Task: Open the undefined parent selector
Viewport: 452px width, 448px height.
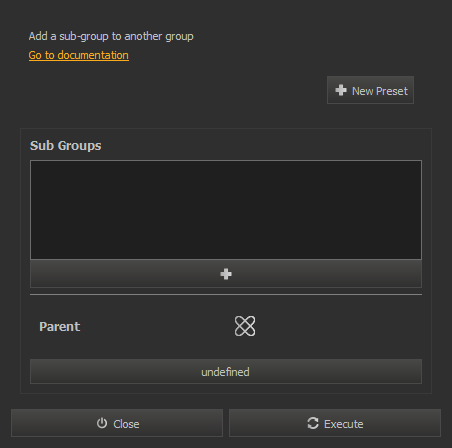Action: point(226,371)
